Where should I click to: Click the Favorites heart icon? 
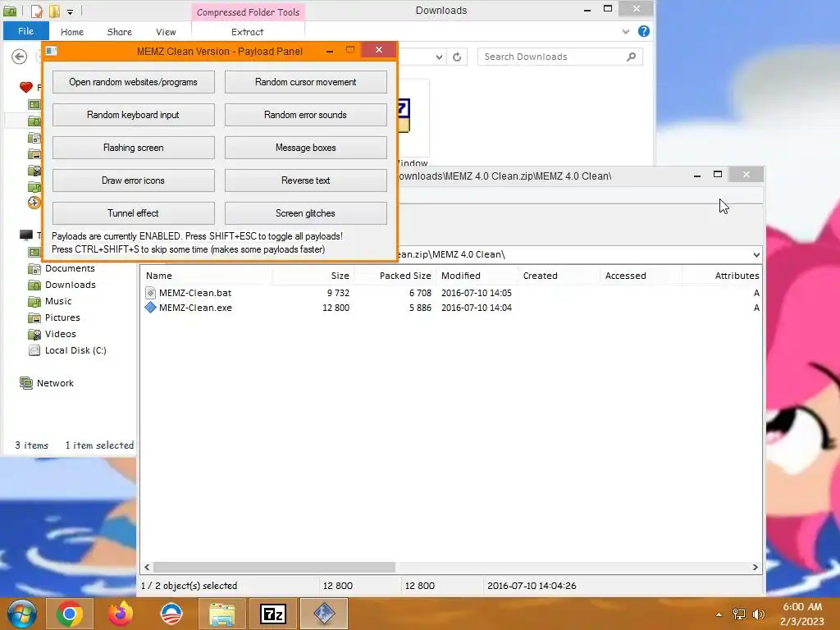click(x=25, y=87)
